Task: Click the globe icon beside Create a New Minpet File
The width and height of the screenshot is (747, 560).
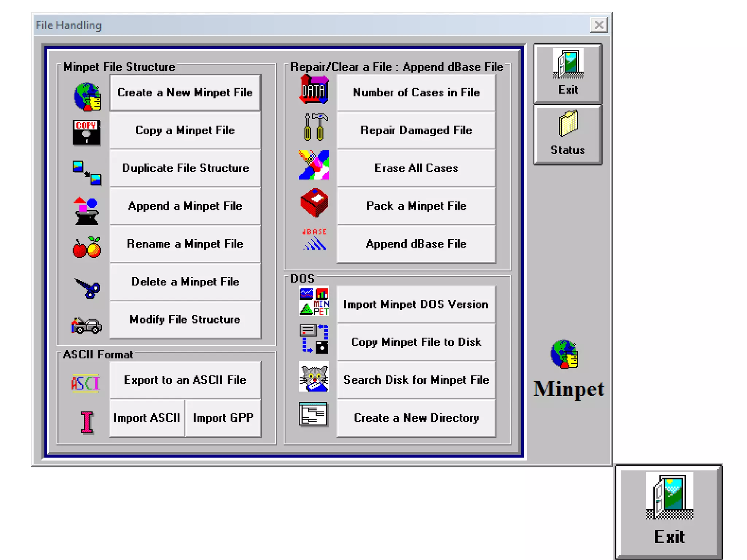Action: coord(87,96)
